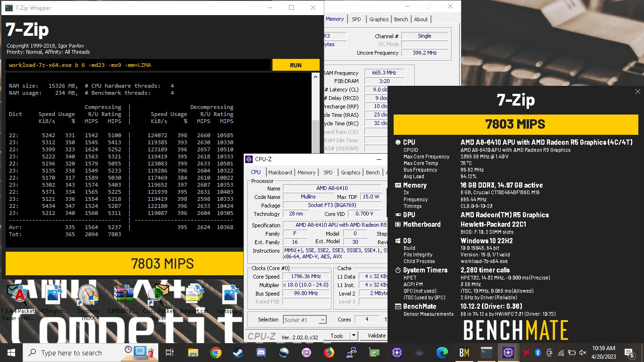Image resolution: width=644 pixels, height=362 pixels.
Task: Close the BenchMate result panel
Action: [x=638, y=91]
